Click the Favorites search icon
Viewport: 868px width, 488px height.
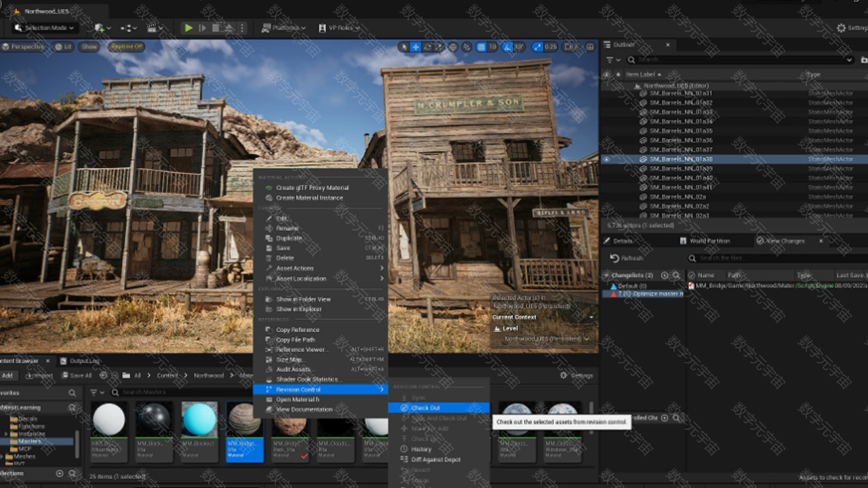tap(72, 393)
